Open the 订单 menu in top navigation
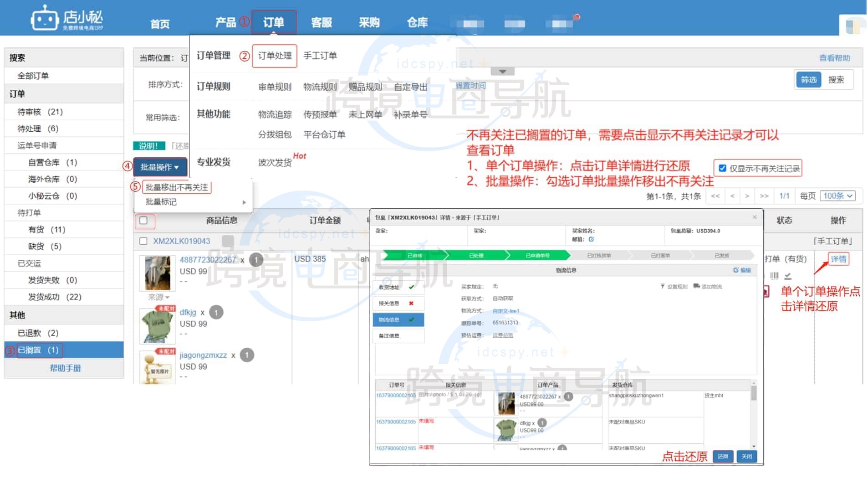Viewport: 868px width, 479px height. [x=274, y=22]
